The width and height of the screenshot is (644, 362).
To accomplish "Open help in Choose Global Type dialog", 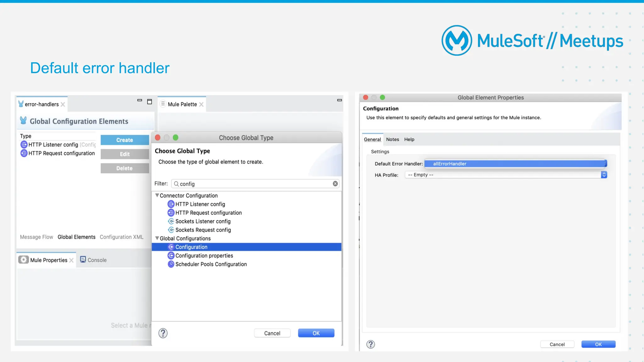I will (x=163, y=333).
